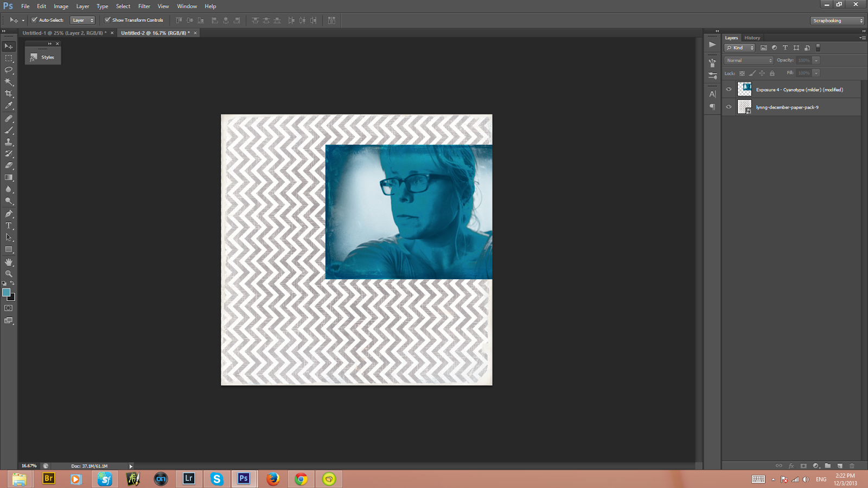Toggle lock position

[x=762, y=73]
